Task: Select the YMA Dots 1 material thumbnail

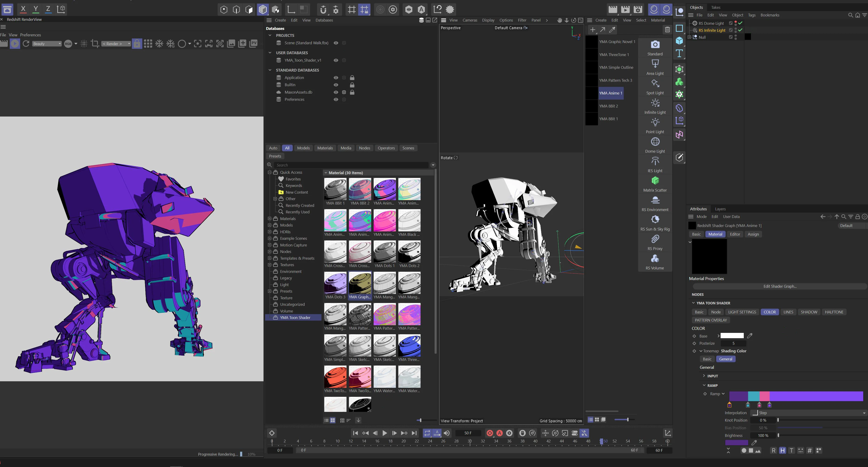Action: pos(385,252)
